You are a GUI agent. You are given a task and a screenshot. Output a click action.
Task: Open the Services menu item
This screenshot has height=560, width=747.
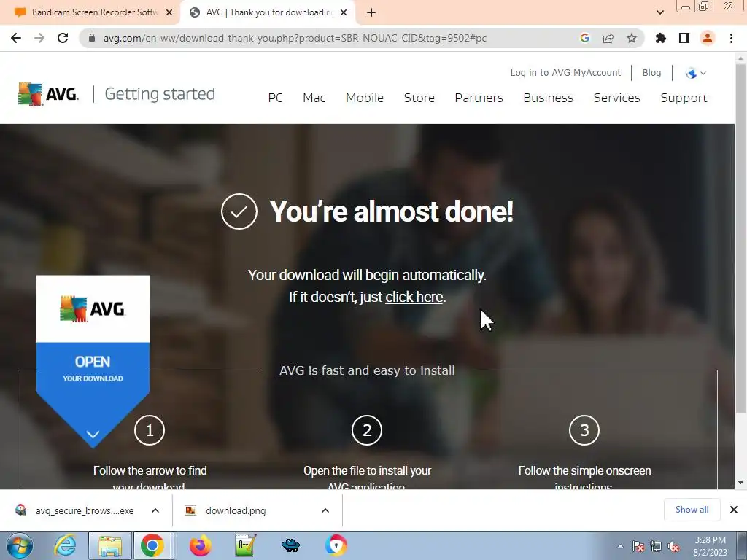tap(617, 98)
